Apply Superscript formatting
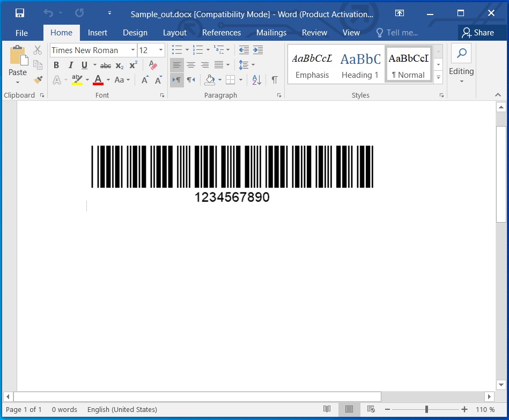 (132, 65)
